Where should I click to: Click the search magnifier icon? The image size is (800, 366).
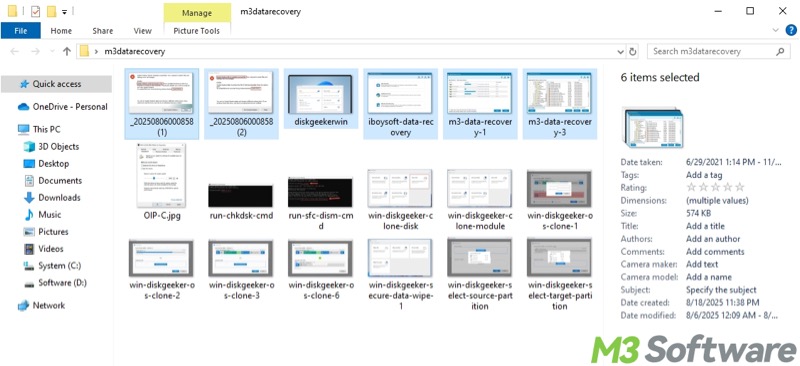coord(780,52)
